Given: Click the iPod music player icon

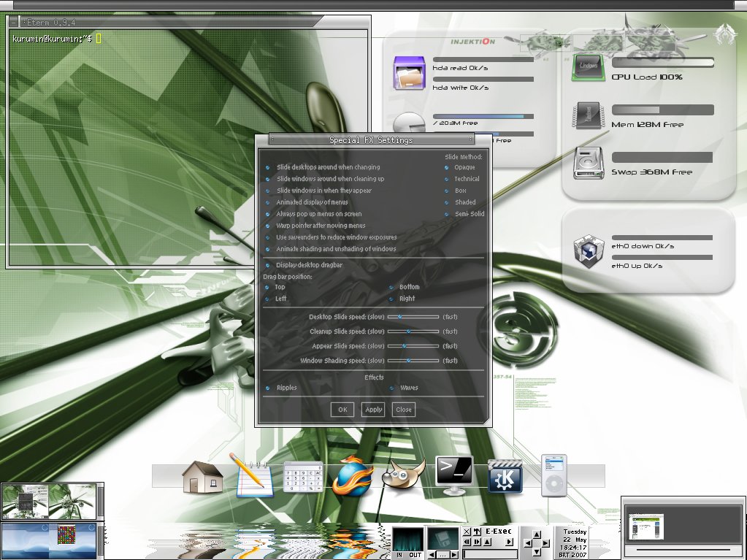Looking at the screenshot, I should coord(553,475).
